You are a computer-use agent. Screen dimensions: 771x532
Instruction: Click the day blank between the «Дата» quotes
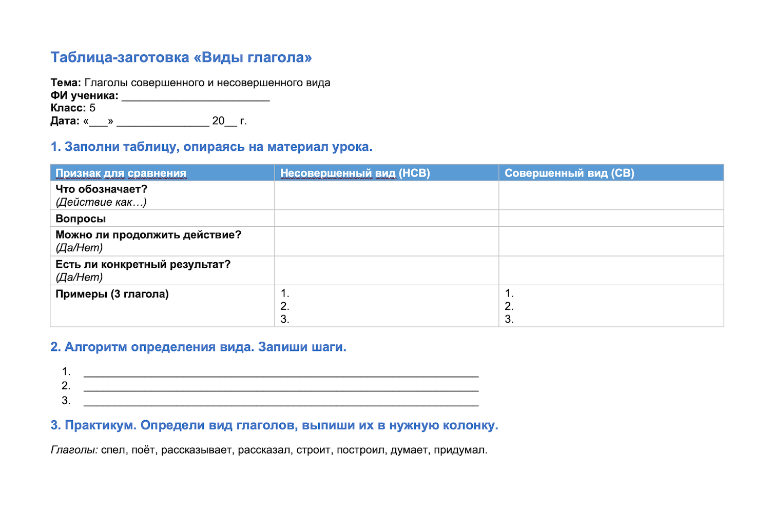98,121
